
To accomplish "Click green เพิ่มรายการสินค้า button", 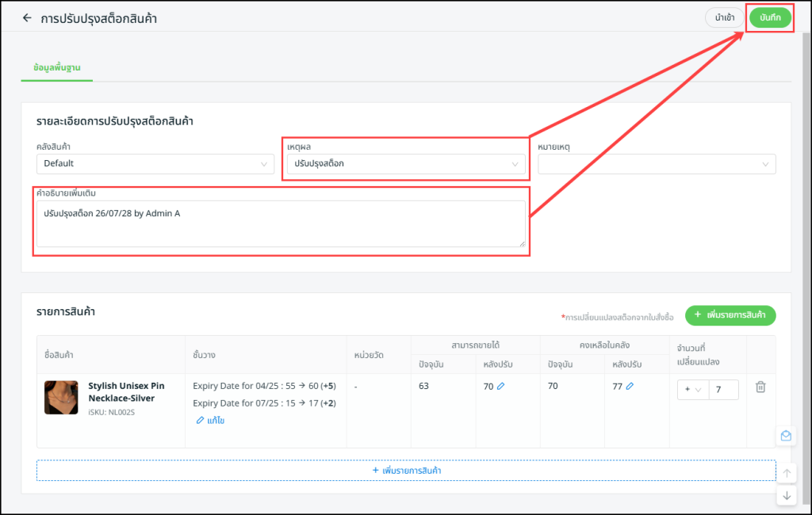I will click(730, 315).
